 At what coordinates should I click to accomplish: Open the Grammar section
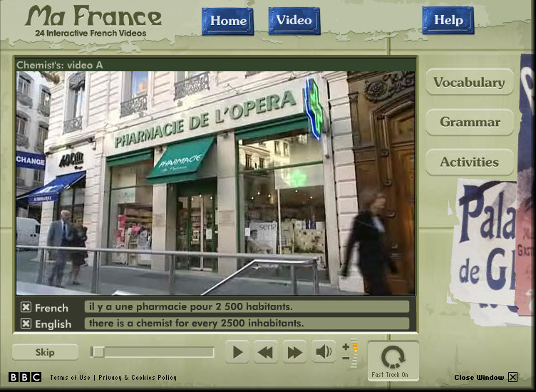click(469, 122)
